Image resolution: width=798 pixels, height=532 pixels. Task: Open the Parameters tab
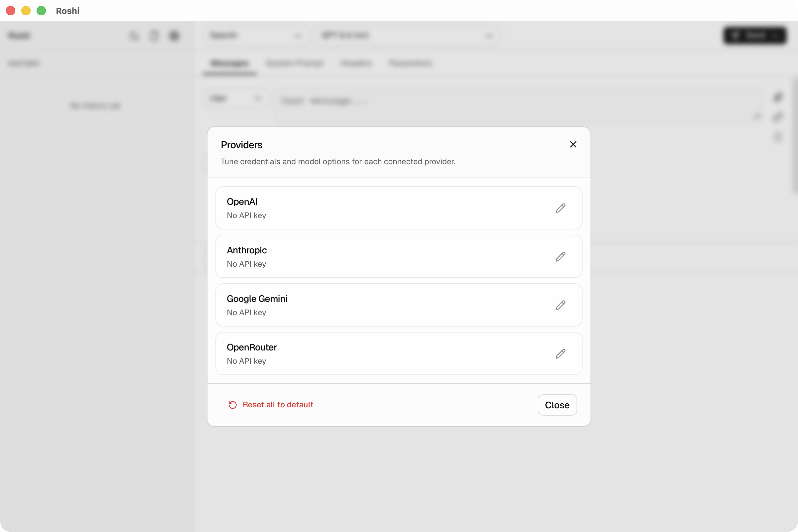click(x=410, y=64)
